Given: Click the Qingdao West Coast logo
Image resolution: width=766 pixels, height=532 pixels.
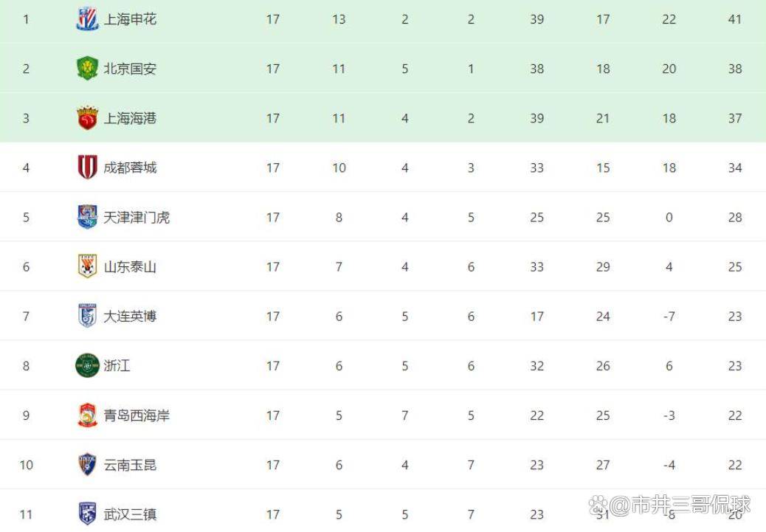Looking at the screenshot, I should pyautogui.click(x=87, y=415).
